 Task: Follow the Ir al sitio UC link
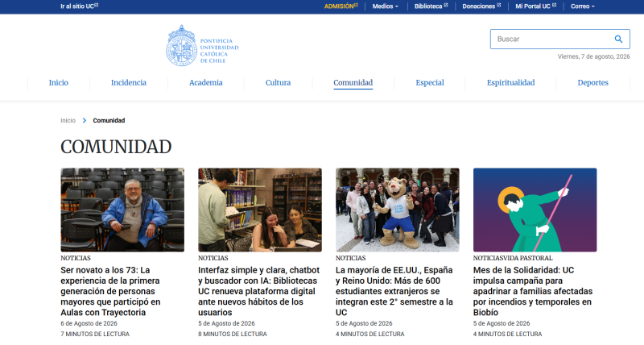tap(77, 6)
